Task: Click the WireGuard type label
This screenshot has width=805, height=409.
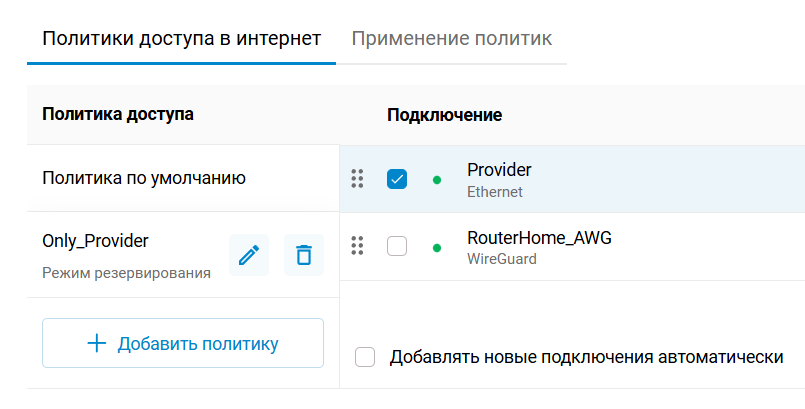Action: (502, 259)
